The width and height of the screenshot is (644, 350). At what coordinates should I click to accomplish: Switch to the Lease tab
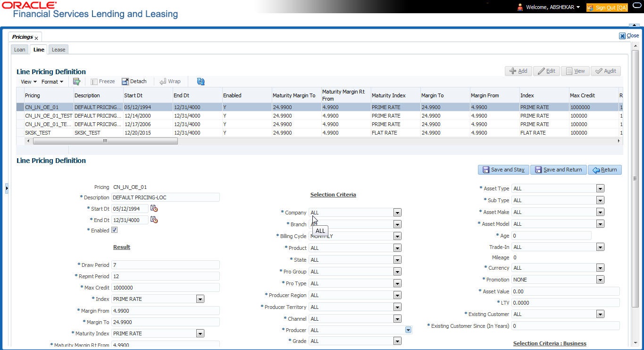pos(59,50)
